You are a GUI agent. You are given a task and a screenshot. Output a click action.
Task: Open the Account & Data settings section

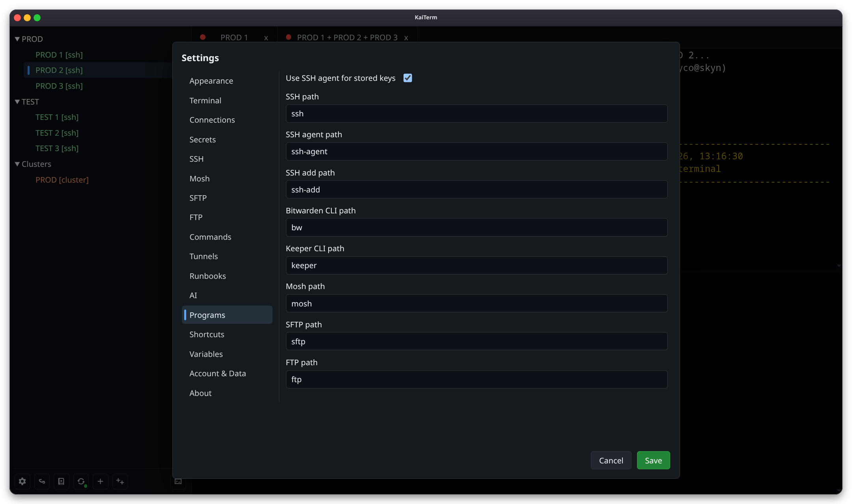[227, 373]
